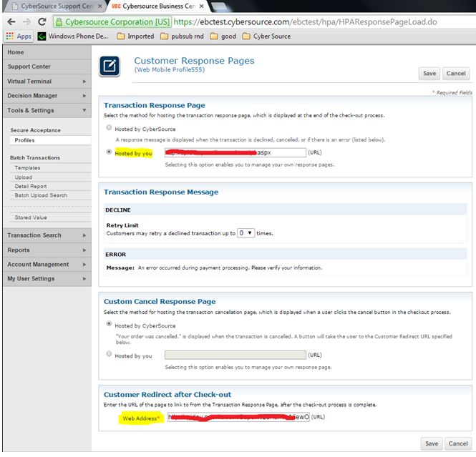This screenshot has height=457, width=476.
Task: Open the pubsub rnd bookmarks folder
Action: [182, 36]
